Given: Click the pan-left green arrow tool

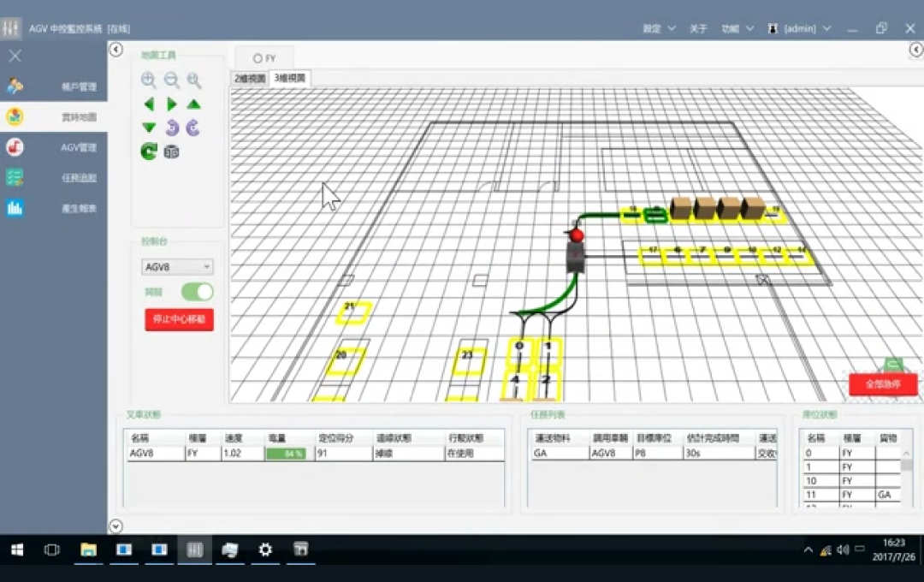Looking at the screenshot, I should [x=149, y=104].
